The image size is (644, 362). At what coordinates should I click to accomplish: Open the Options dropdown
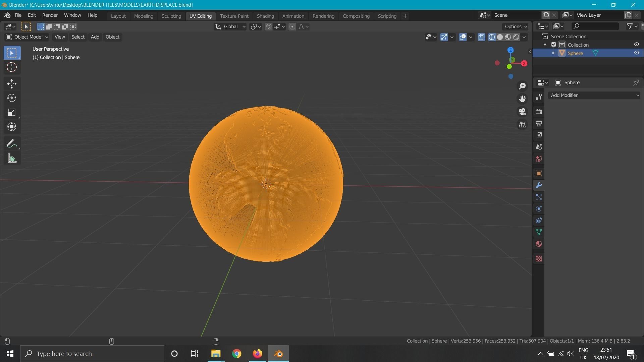516,26
